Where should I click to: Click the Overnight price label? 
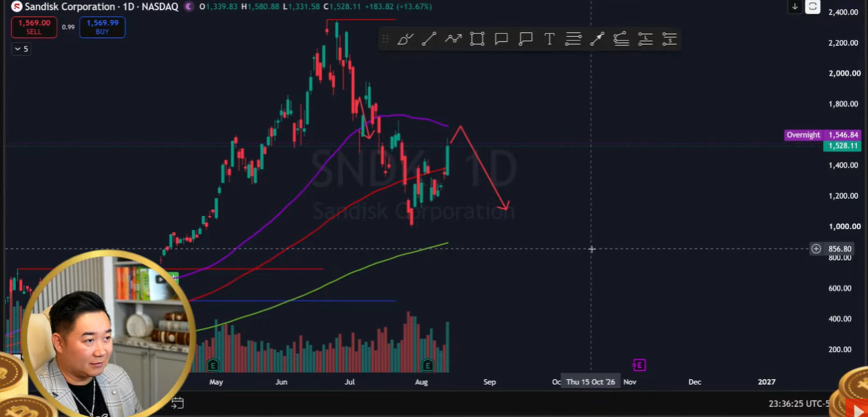[804, 135]
